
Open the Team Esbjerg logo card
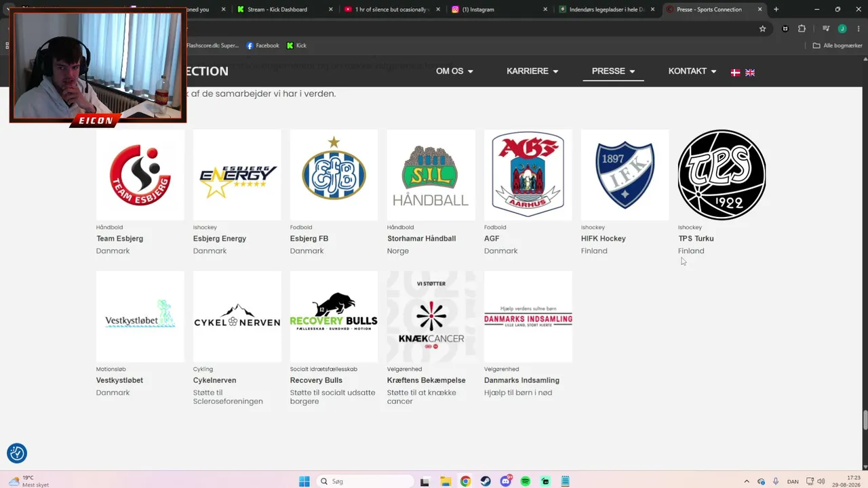(140, 175)
